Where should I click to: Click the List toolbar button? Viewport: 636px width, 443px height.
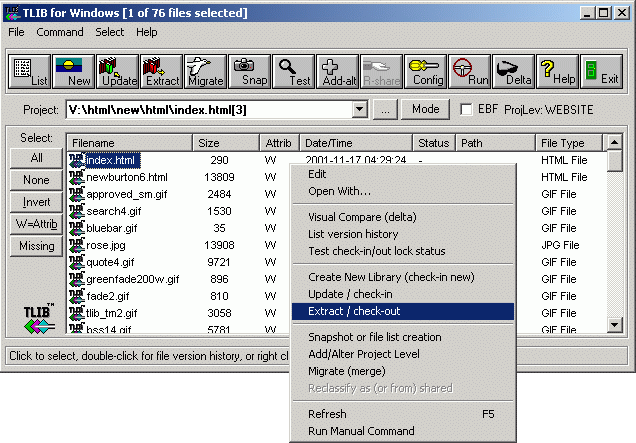[x=29, y=71]
